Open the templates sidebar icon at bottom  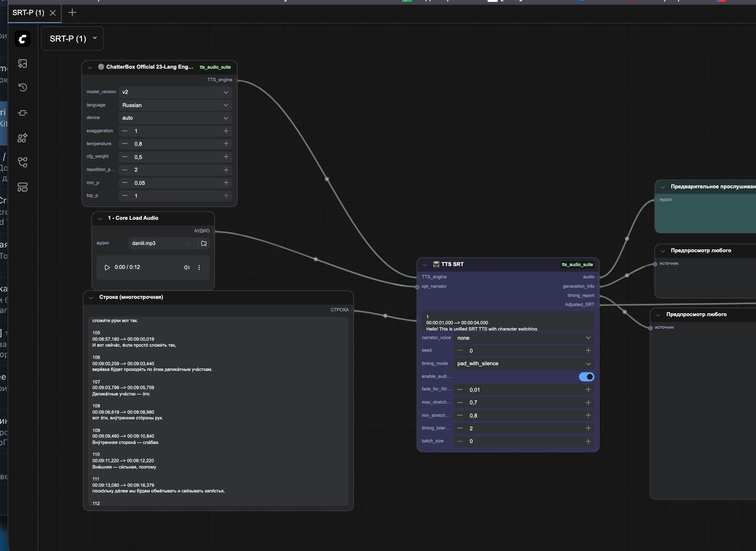pyautogui.click(x=22, y=187)
